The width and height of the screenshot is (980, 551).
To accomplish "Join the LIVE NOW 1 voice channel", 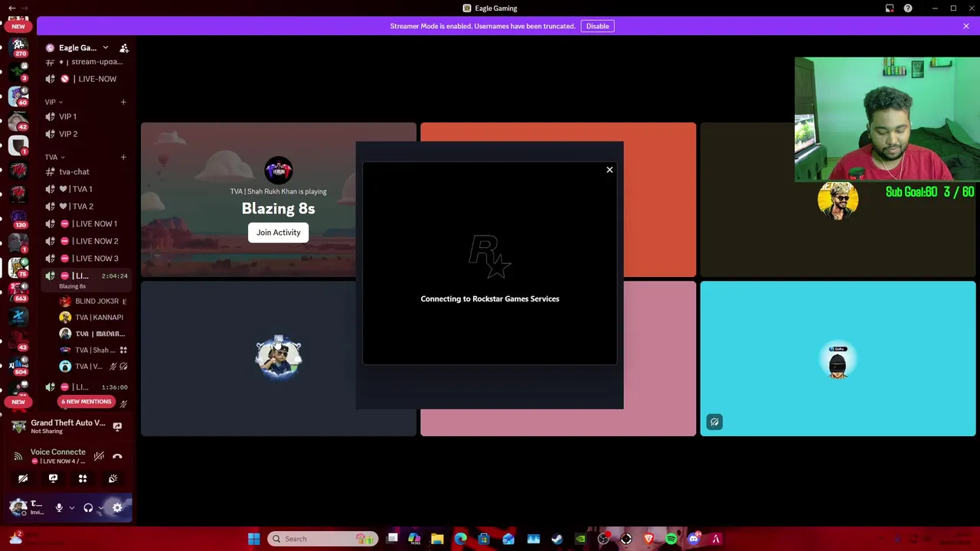I will [87, 223].
